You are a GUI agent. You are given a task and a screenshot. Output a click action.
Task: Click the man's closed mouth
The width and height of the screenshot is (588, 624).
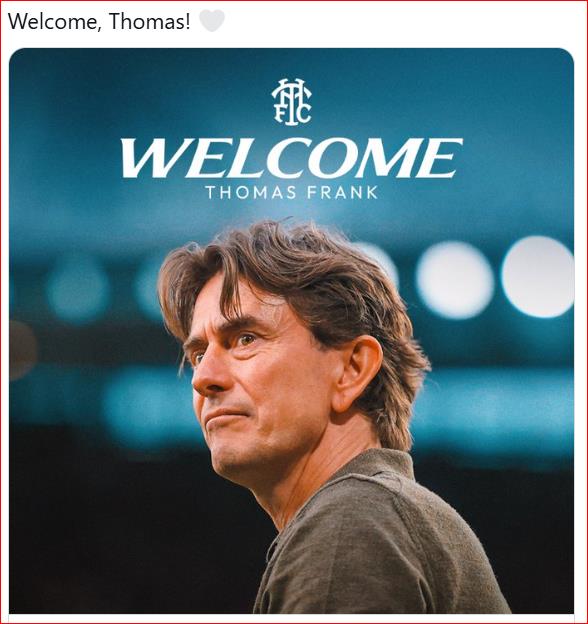225,416
